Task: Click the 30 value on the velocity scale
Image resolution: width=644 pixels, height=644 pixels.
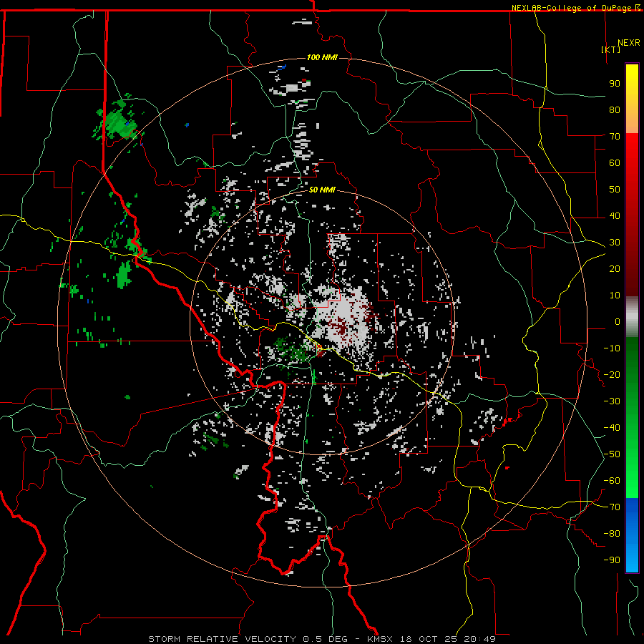Action: (x=615, y=243)
